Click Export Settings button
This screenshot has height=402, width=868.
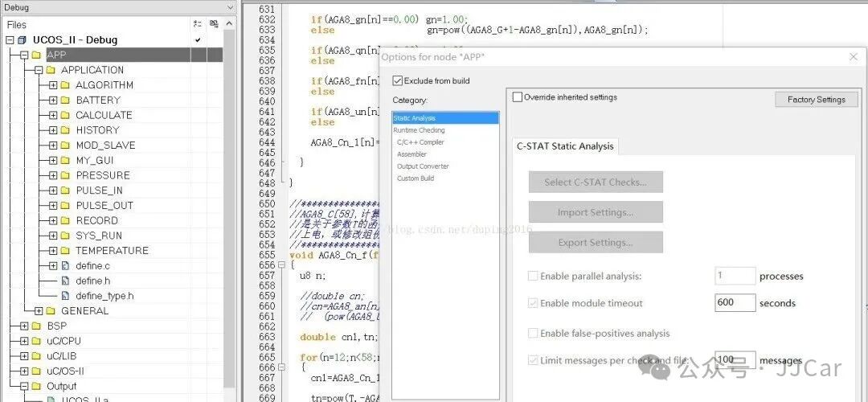(x=596, y=243)
